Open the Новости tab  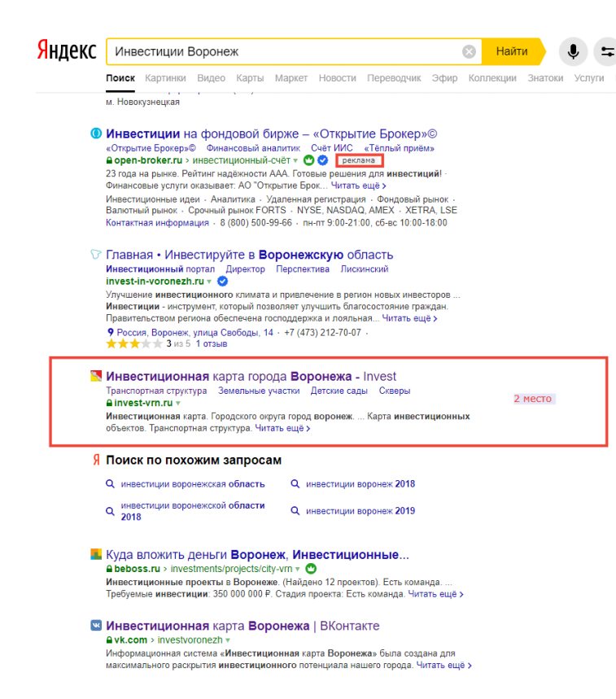(338, 78)
